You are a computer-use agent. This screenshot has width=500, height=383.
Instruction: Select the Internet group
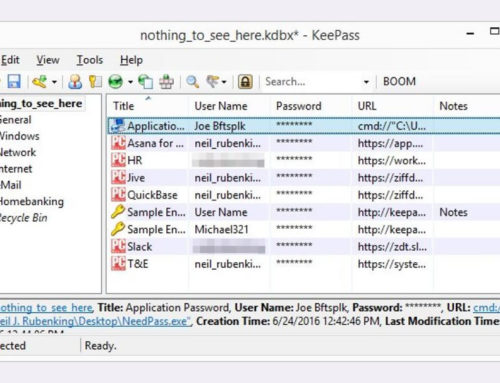pyautogui.click(x=16, y=169)
